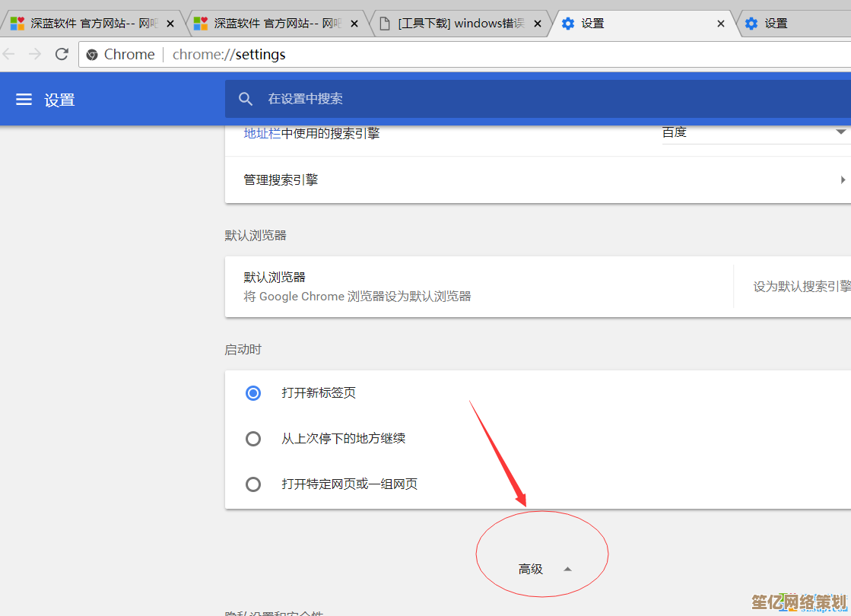The image size is (851, 616).
Task: Expand 管理搜索引擎 with the right arrow
Action: pos(843,180)
